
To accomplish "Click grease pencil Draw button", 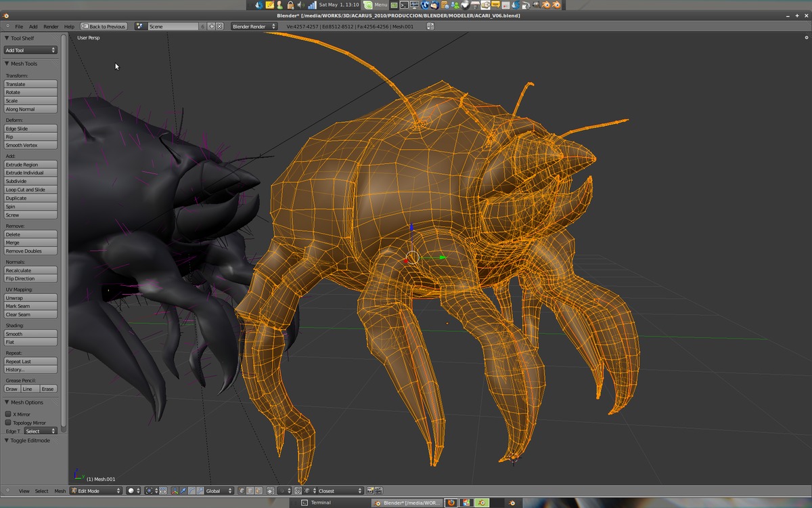I will pos(12,389).
